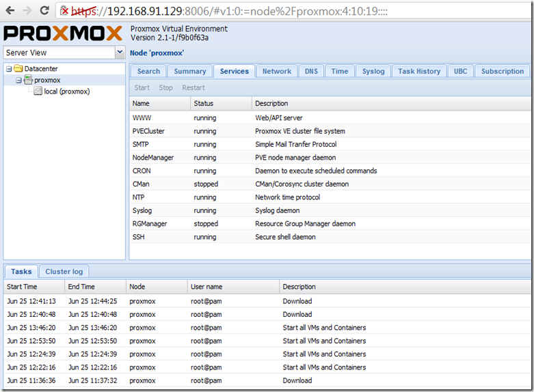The height and width of the screenshot is (392, 534).
Task: Select Datacenter in the tree
Action: [x=41, y=69]
